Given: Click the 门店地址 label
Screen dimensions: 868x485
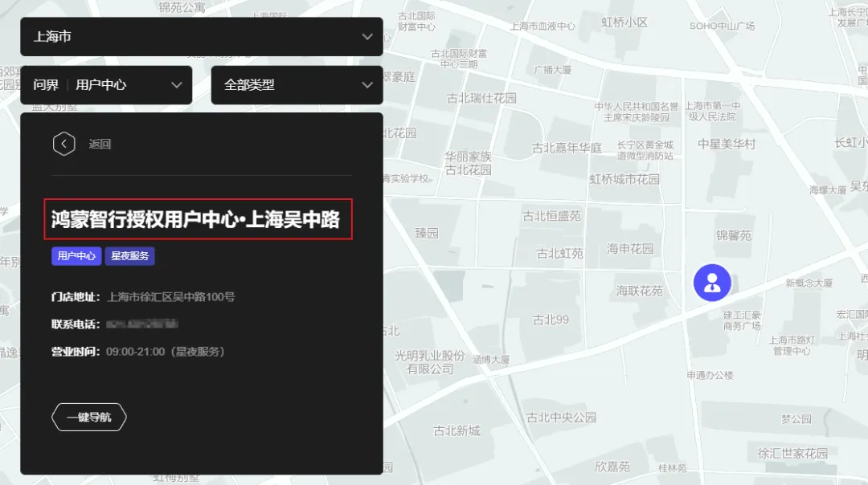Looking at the screenshot, I should [x=76, y=297].
